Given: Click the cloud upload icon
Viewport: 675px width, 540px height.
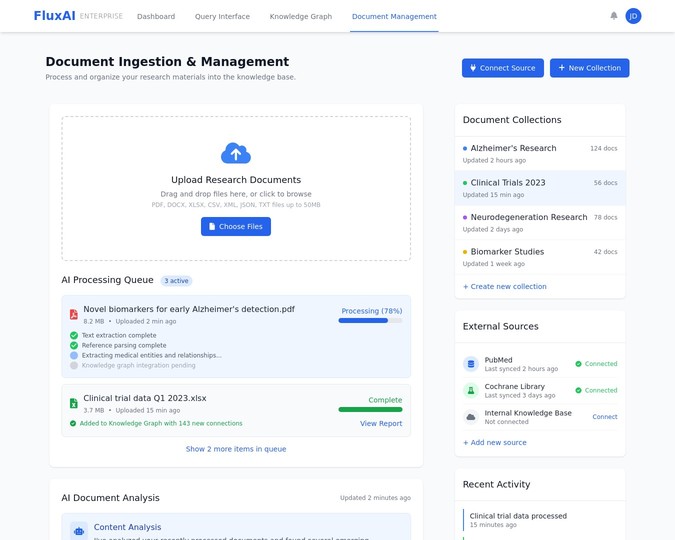Looking at the screenshot, I should [236, 153].
